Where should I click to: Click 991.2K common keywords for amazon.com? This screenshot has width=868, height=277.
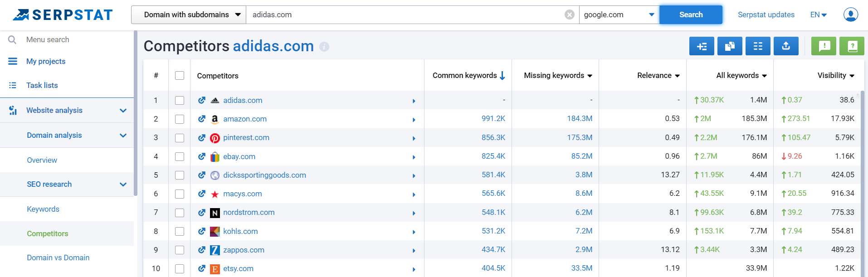[493, 118]
